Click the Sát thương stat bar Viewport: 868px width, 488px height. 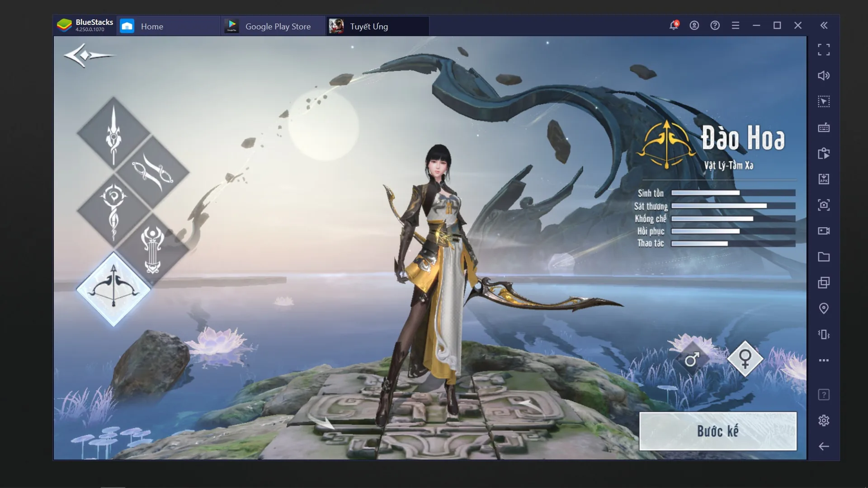(x=733, y=206)
